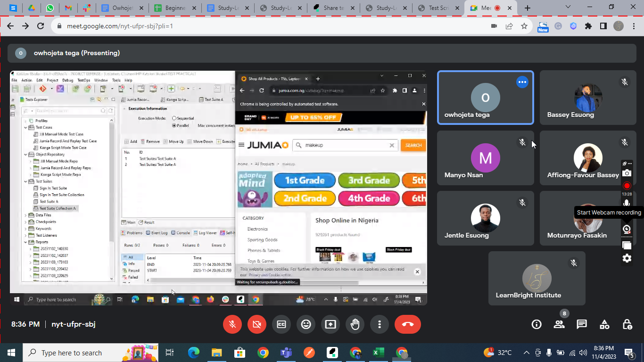Open Chrome extensions puzzle icon
This screenshot has width=644, height=362.
[x=588, y=26]
